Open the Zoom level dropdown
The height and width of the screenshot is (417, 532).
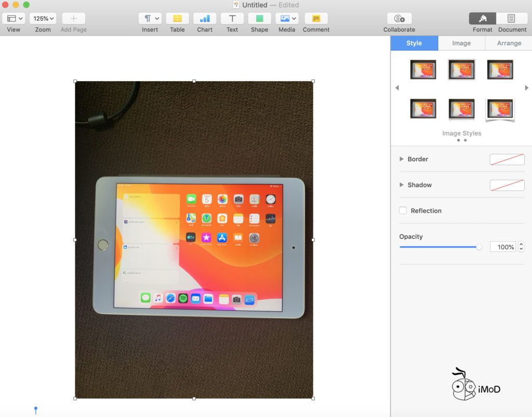point(43,18)
